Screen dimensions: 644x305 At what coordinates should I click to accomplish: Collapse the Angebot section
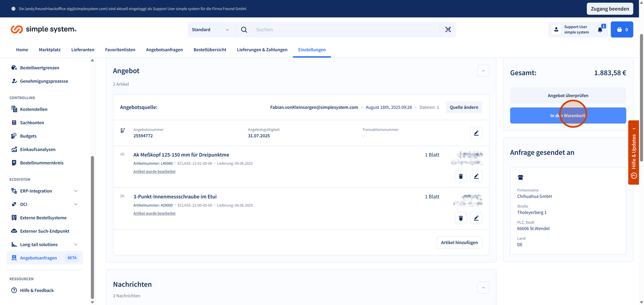point(483,71)
